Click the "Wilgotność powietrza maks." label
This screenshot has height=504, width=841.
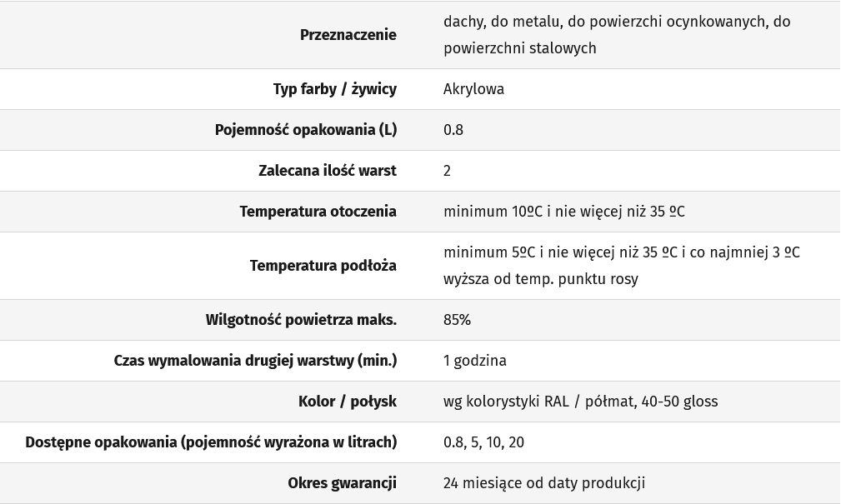coord(301,320)
